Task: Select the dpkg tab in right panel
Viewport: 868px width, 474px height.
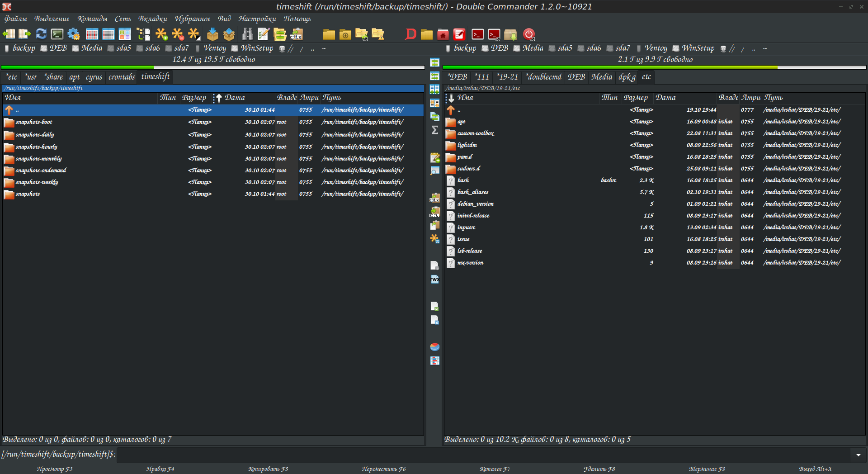Action: pos(627,77)
